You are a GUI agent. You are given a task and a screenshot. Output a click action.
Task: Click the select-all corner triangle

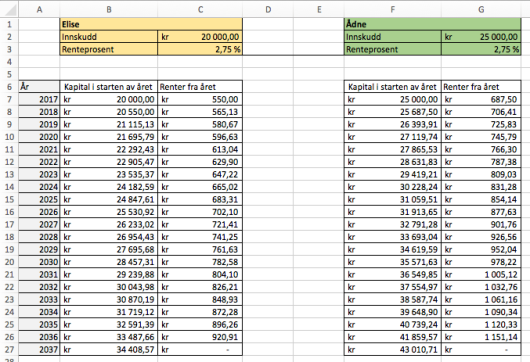(9, 10)
